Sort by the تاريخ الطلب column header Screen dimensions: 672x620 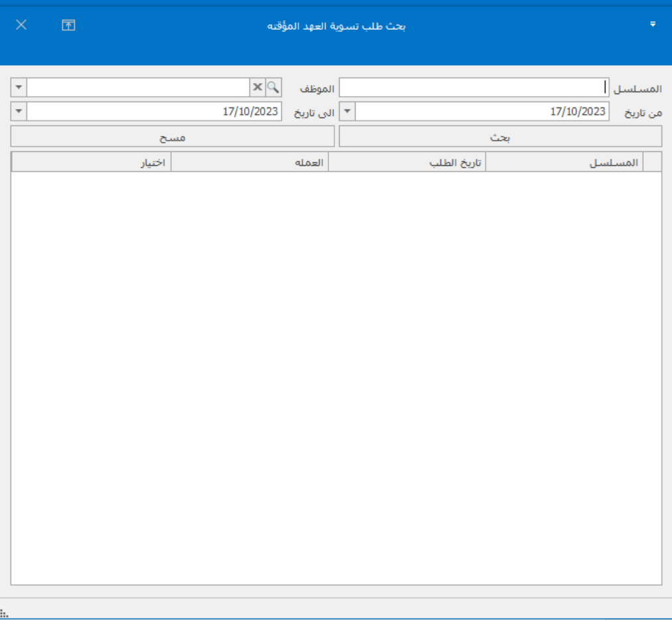point(407,162)
